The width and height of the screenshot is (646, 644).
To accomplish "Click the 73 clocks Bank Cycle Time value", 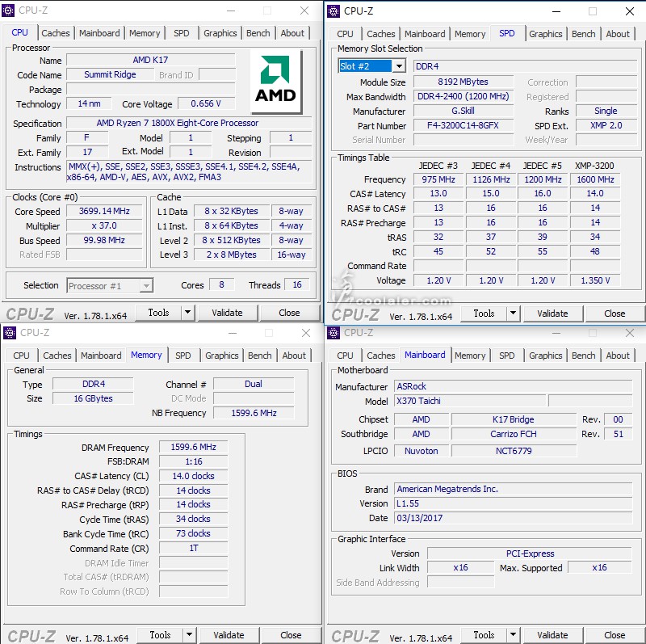I will (194, 533).
